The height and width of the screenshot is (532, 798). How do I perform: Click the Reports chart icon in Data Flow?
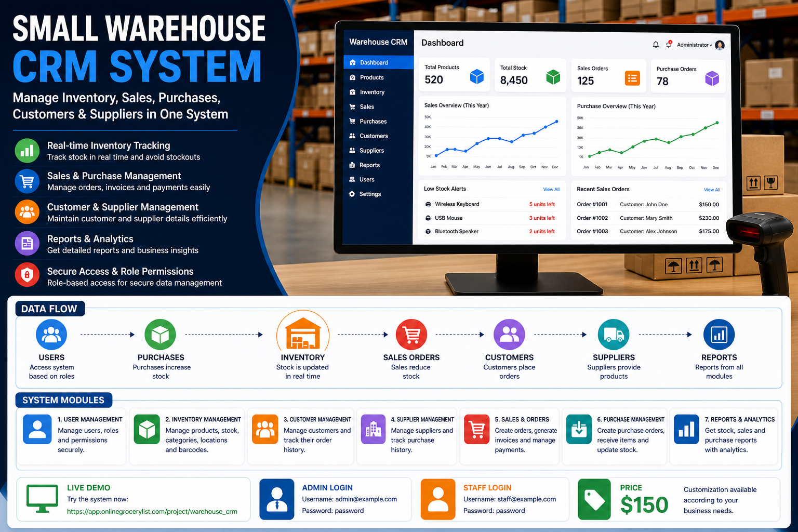point(719,335)
